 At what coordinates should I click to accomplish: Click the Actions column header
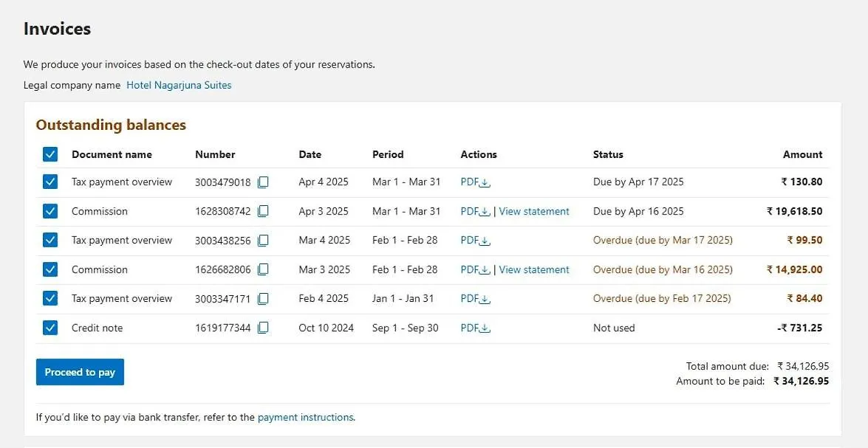tap(478, 155)
